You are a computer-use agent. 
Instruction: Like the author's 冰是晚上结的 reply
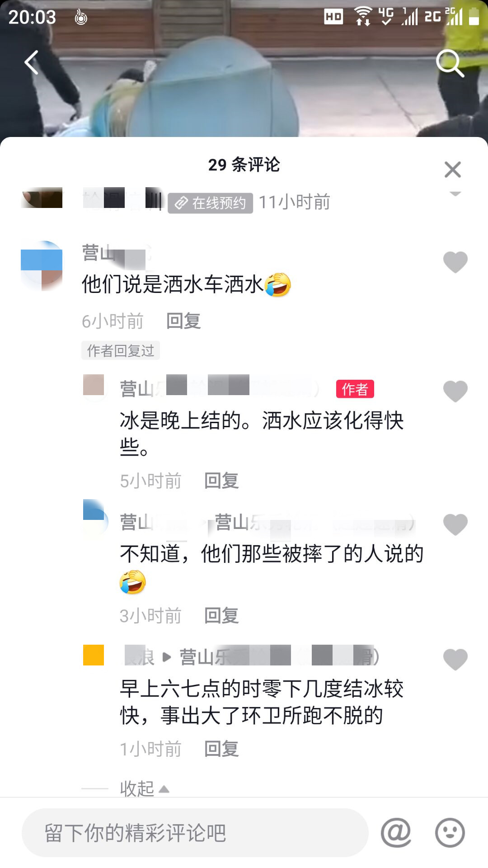coord(455,391)
